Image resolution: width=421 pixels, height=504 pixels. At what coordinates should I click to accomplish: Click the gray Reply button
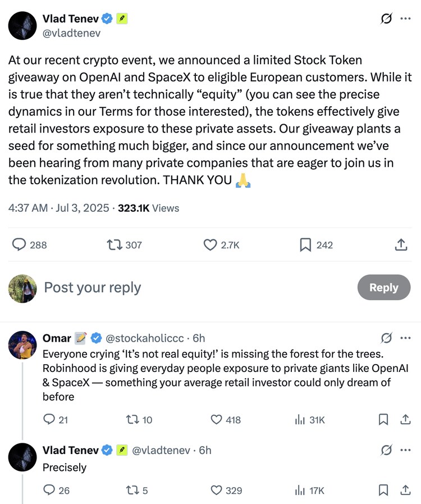[384, 287]
